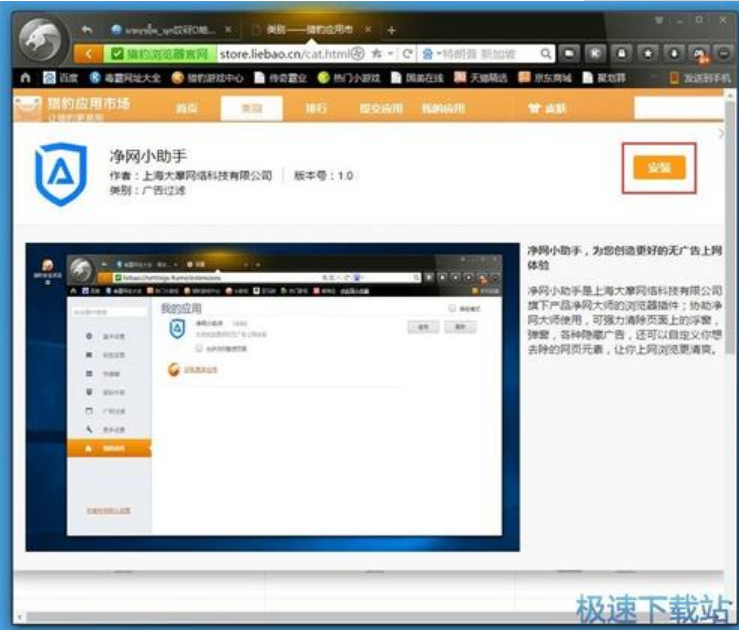Click the round minus toolbar icon
739x630 pixels.
click(724, 54)
